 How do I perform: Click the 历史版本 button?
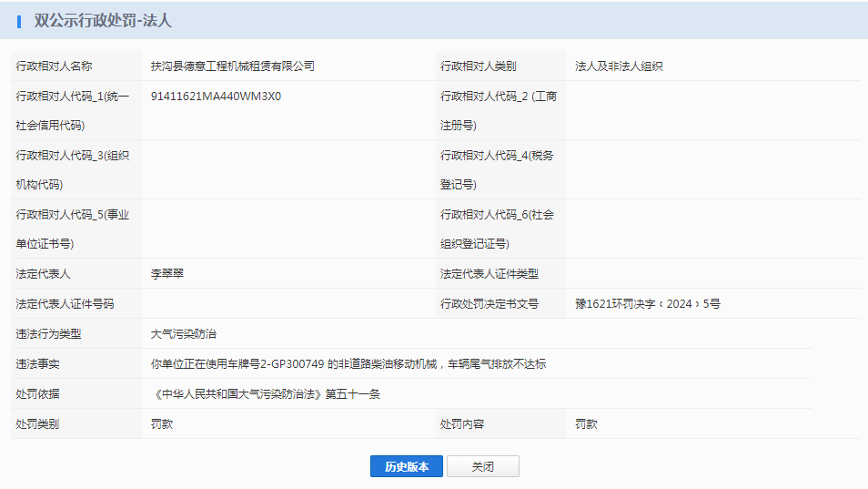click(407, 466)
